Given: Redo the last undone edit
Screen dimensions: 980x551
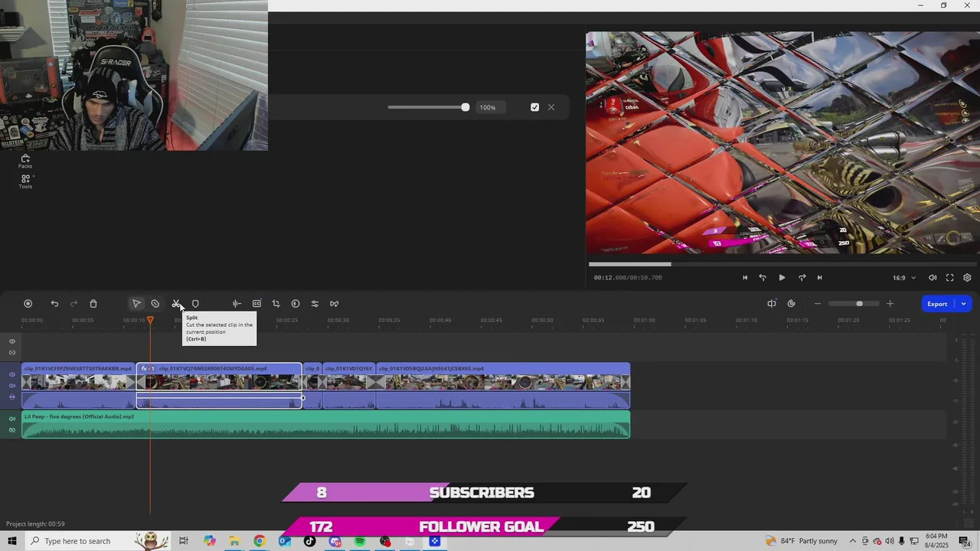Looking at the screenshot, I should pos(74,304).
